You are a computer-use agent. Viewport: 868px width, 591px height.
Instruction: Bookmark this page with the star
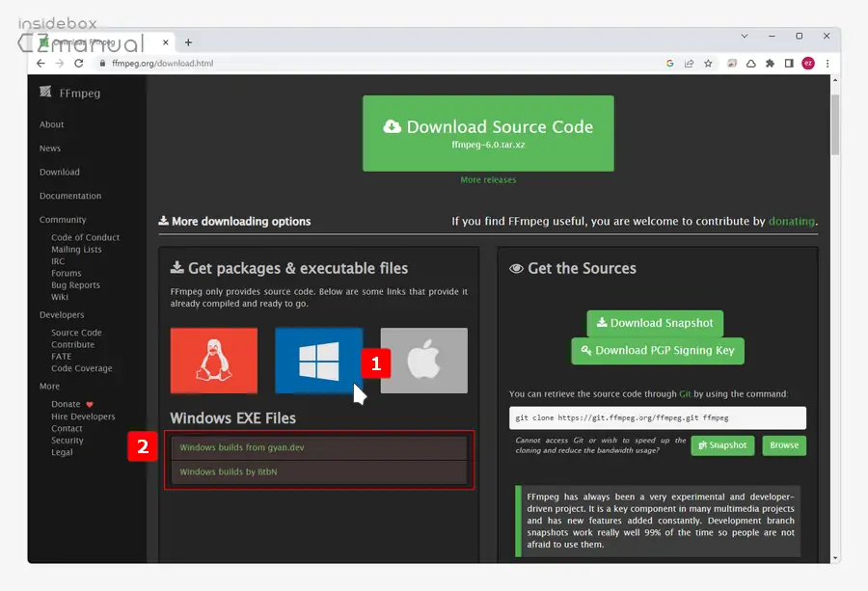(x=708, y=63)
